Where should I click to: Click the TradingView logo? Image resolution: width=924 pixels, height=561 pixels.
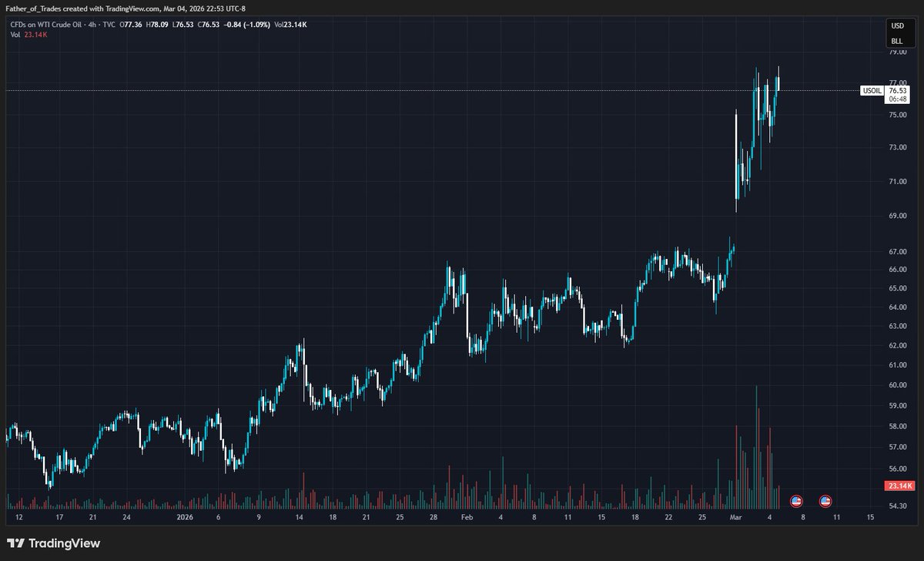click(x=51, y=543)
